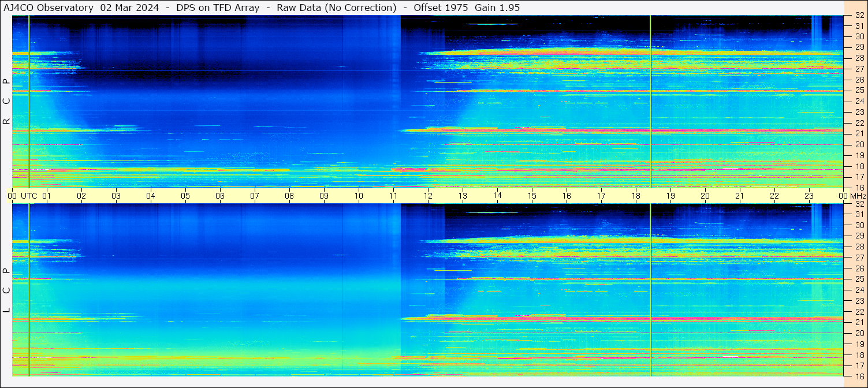The height and width of the screenshot is (388, 868).
Task: Select the 09 hour tick on the time axis
Action: [x=324, y=196]
